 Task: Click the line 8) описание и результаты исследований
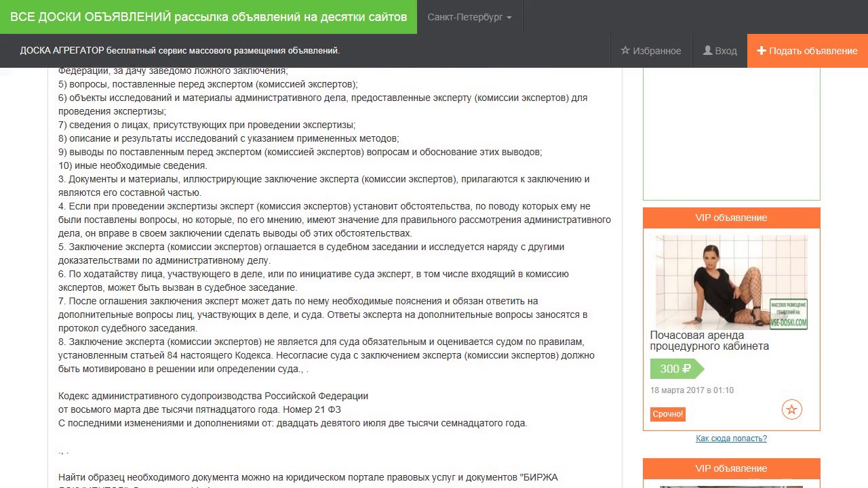[x=229, y=138]
